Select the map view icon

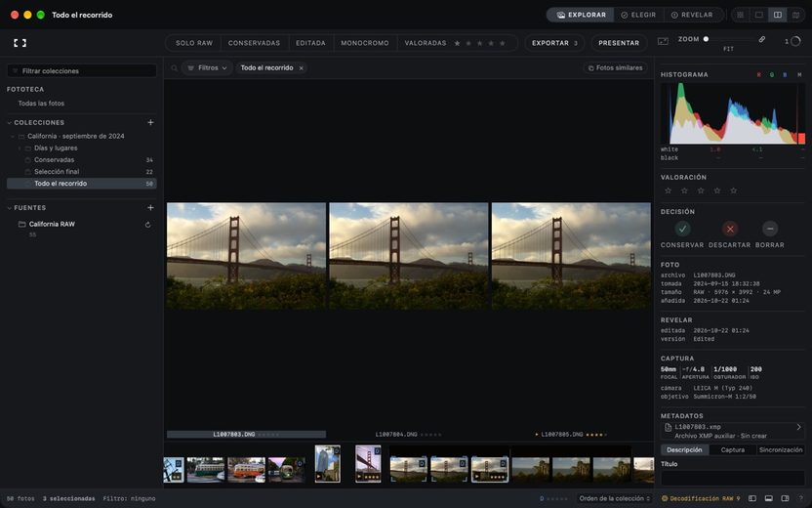pyautogui.click(x=796, y=15)
